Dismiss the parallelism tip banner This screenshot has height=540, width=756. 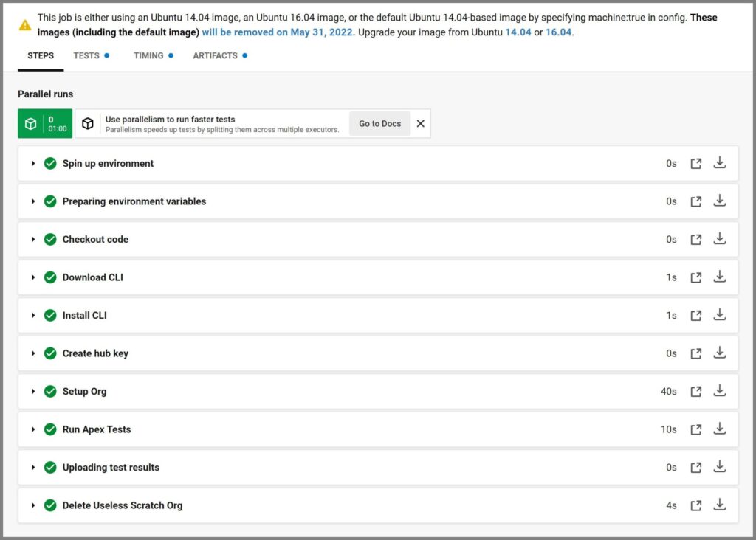[x=420, y=124]
